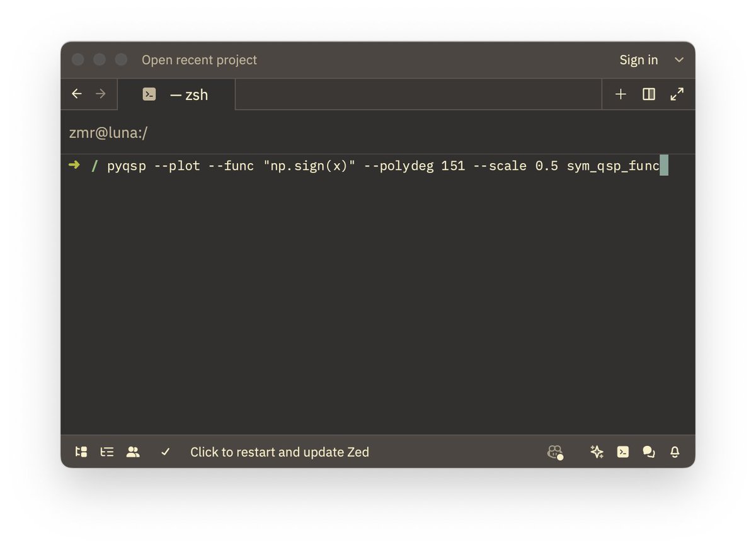The width and height of the screenshot is (756, 548).
Task: Open the Copilot status icon
Action: (x=555, y=452)
